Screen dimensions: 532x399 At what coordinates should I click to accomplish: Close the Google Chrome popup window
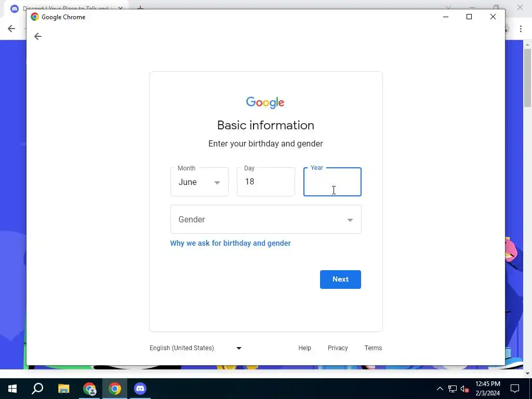[493, 17]
